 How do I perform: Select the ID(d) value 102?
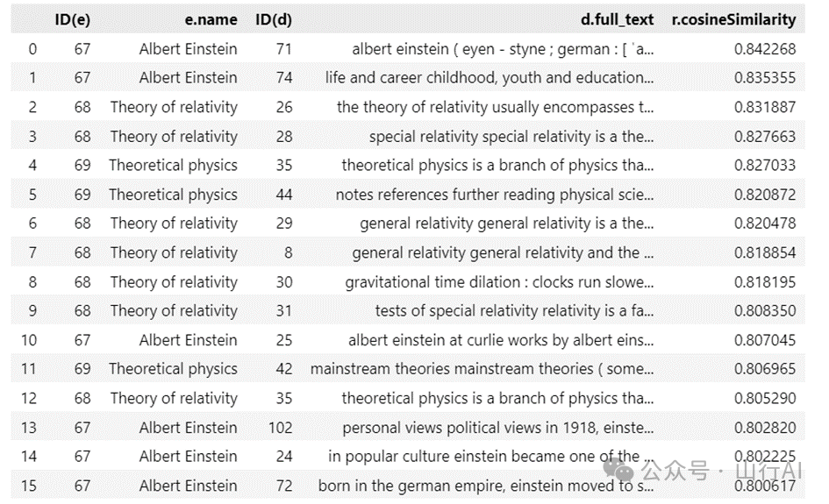(x=280, y=428)
